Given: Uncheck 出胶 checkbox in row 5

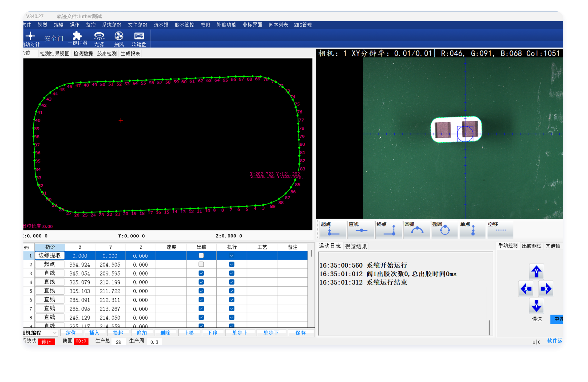Looking at the screenshot, I should coord(201,291).
